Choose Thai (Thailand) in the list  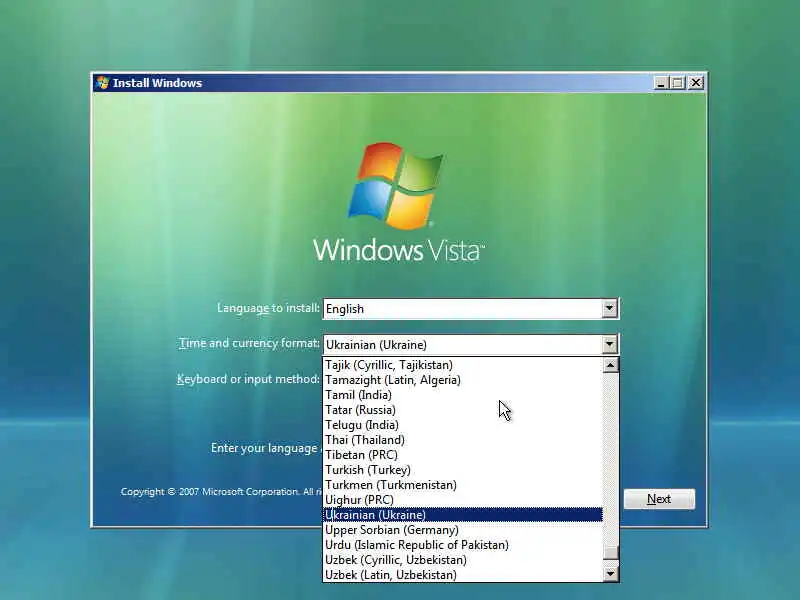[463, 440]
